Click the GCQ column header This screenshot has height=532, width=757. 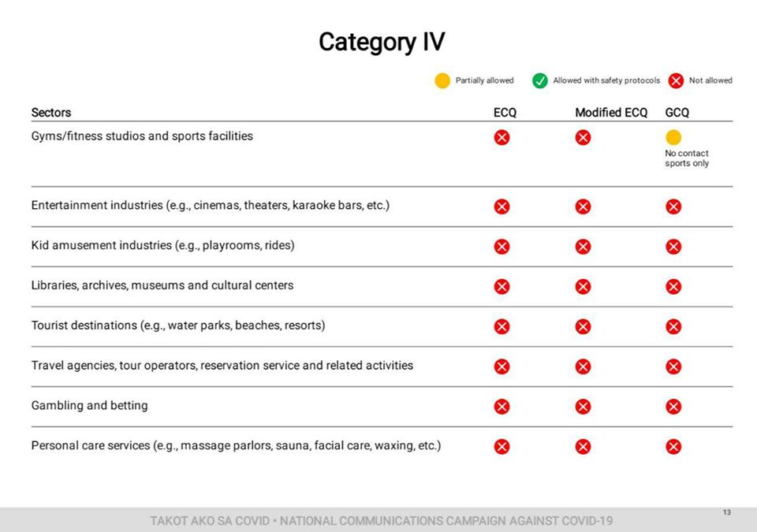coord(677,113)
